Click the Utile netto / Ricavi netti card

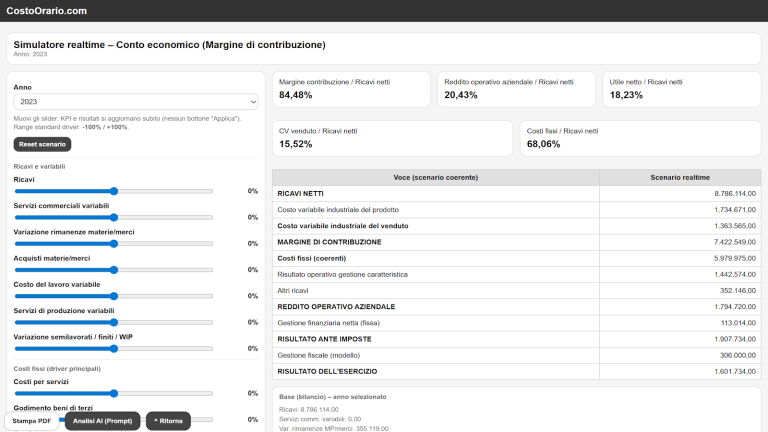pos(680,89)
